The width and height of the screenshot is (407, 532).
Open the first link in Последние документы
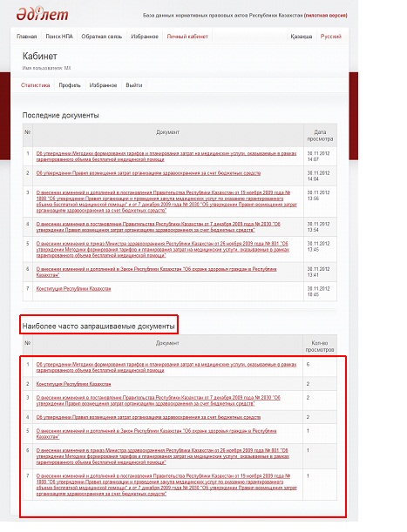tap(166, 157)
